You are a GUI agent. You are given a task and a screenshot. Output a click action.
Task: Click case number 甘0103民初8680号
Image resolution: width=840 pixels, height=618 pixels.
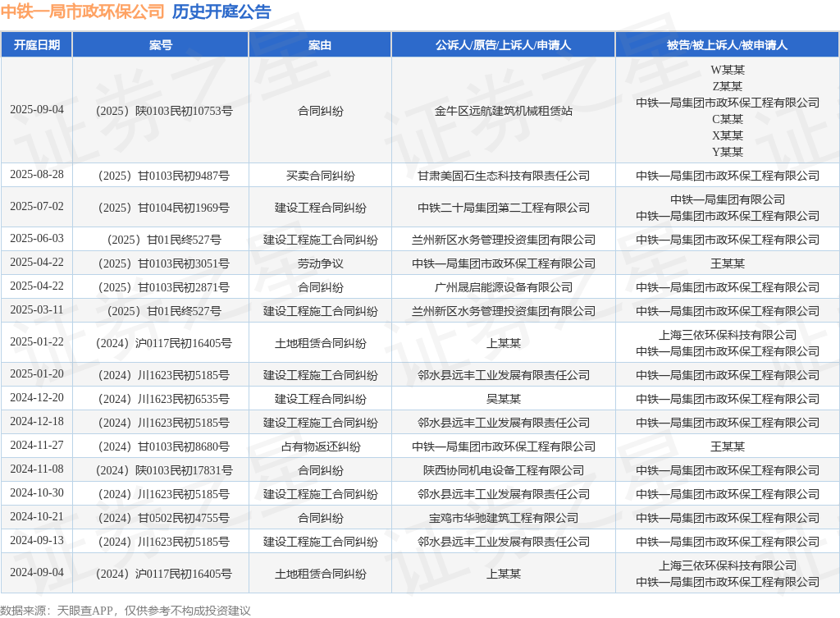click(x=184, y=447)
